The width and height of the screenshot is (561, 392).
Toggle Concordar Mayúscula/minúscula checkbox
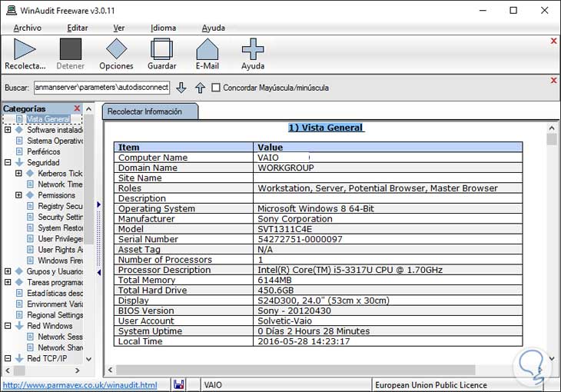point(216,88)
